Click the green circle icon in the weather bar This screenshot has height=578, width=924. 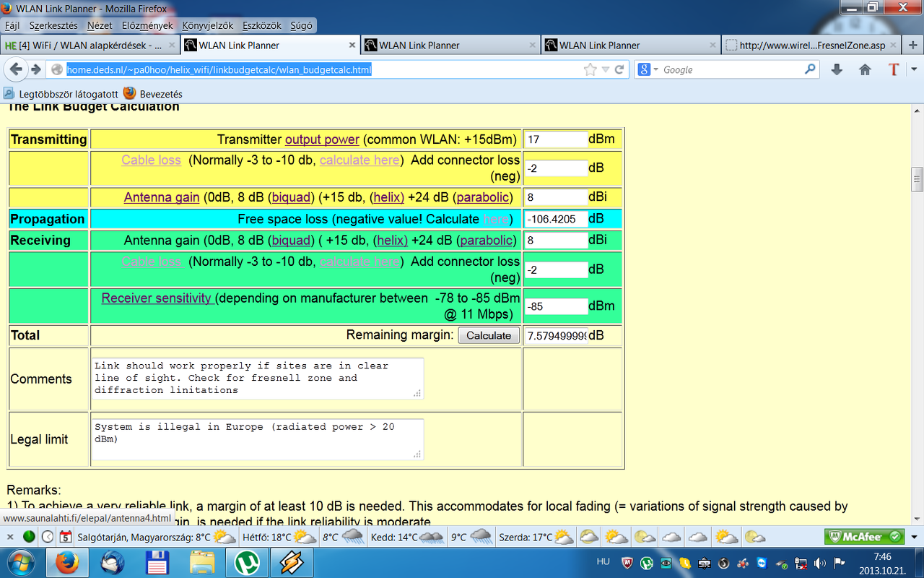click(x=29, y=537)
